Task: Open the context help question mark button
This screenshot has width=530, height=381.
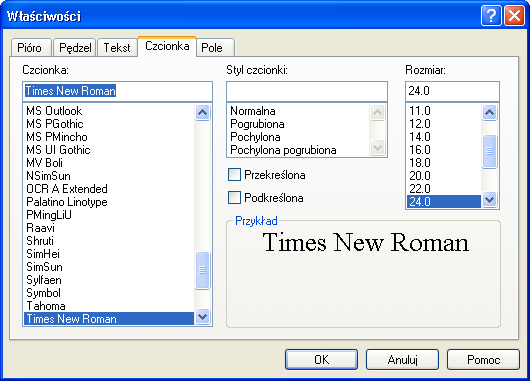Action: [x=491, y=16]
